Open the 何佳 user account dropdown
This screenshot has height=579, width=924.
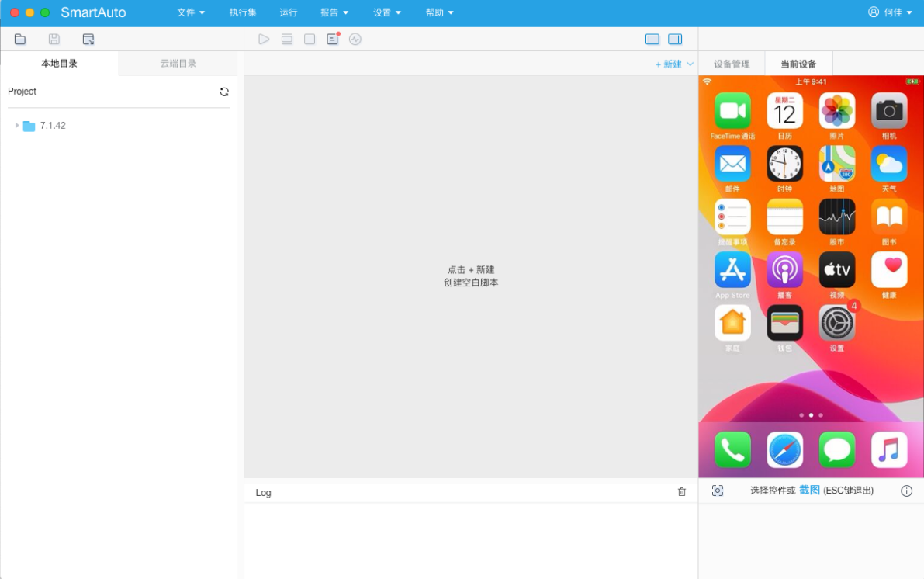tap(890, 12)
